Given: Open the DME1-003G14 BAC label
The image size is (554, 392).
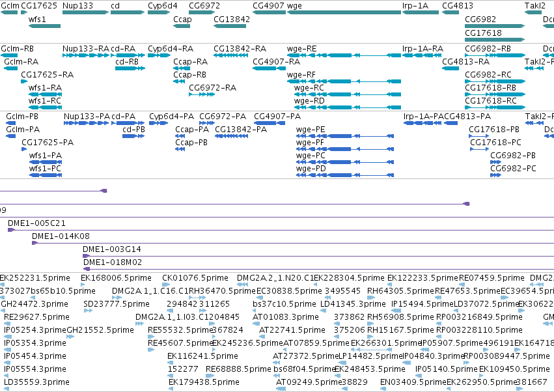Looking at the screenshot, I should pyautogui.click(x=112, y=249).
